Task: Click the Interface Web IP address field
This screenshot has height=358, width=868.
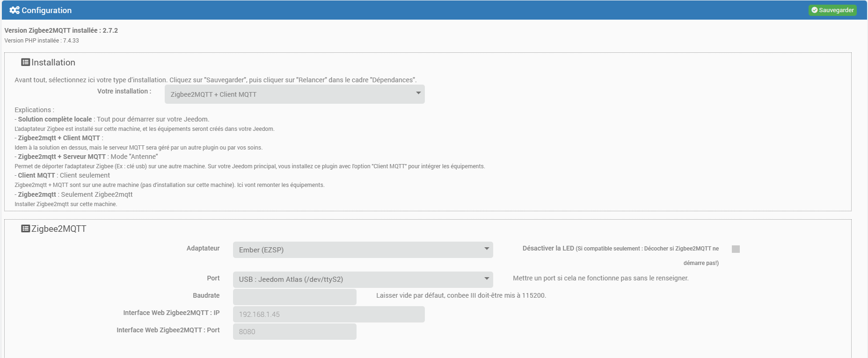Action: click(328, 314)
